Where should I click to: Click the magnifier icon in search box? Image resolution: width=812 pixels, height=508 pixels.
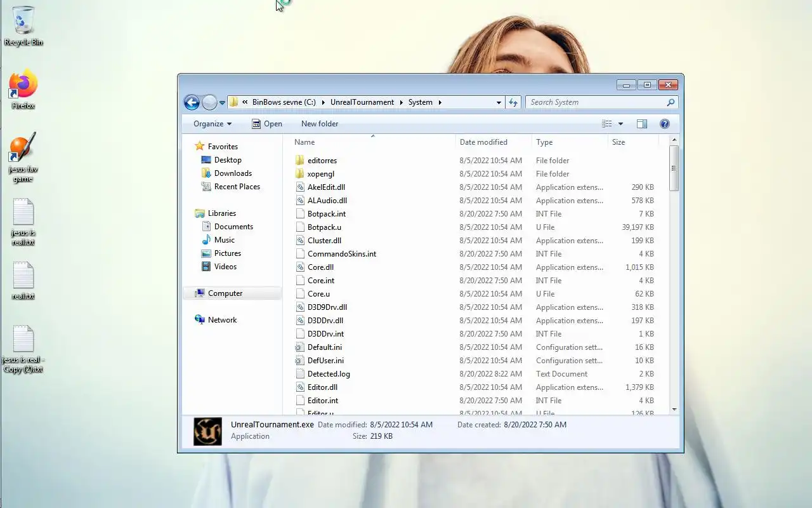[671, 102]
